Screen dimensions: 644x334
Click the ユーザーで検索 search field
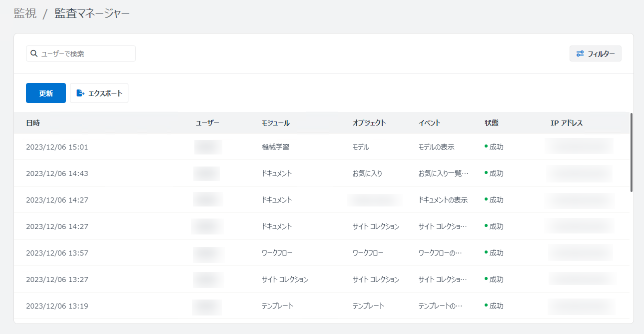pos(80,53)
